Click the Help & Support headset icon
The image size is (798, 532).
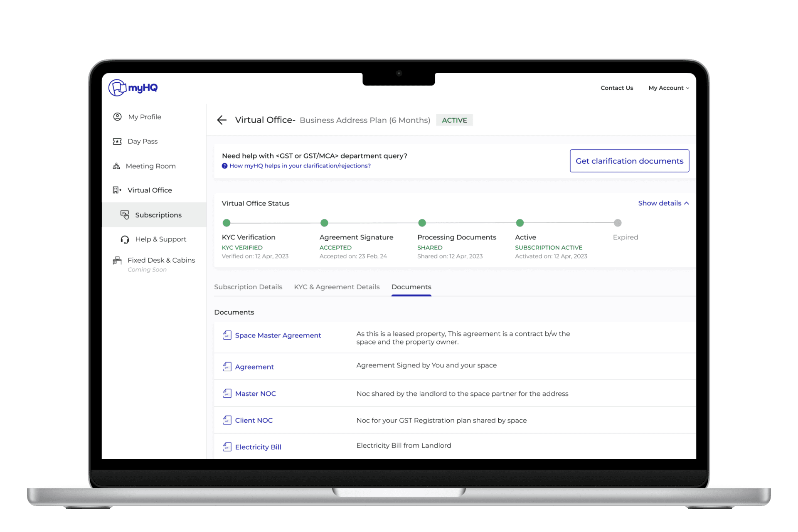[125, 239]
